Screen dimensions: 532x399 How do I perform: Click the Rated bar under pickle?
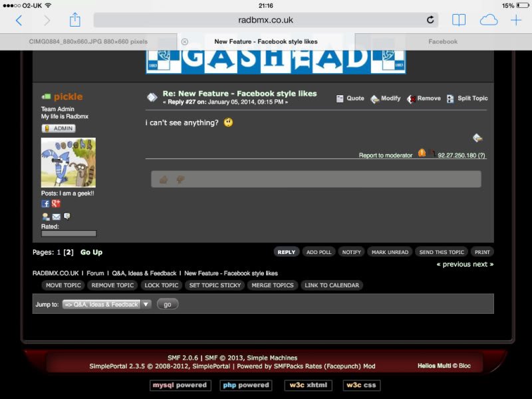click(x=68, y=233)
